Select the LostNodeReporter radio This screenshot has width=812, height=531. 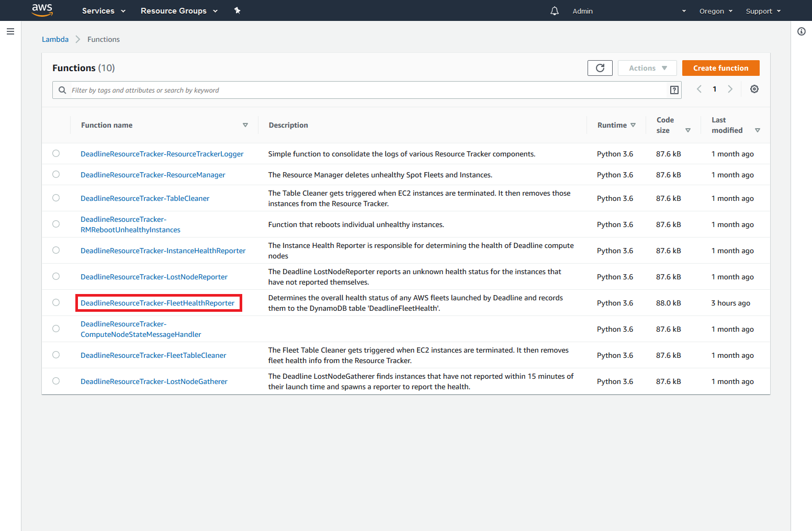tap(56, 276)
